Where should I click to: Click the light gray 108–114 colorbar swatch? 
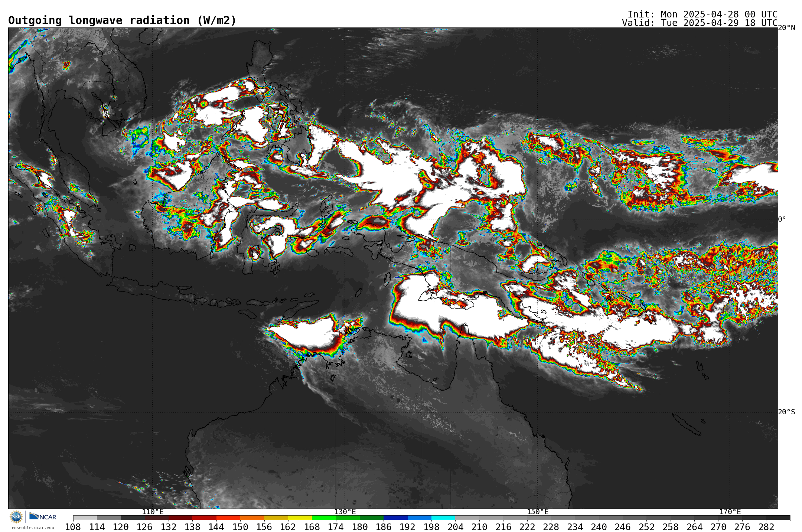85,518
